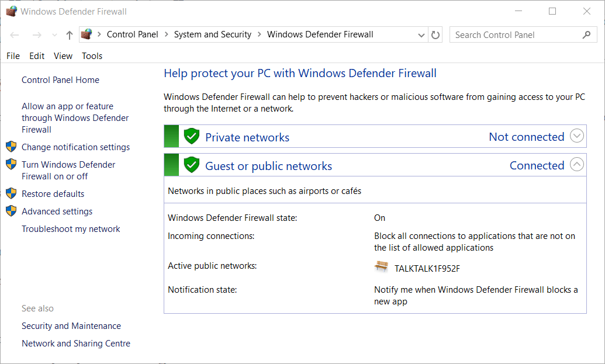
Task: Expand chevron after Control Panel breadcrumb
Action: [x=166, y=34]
